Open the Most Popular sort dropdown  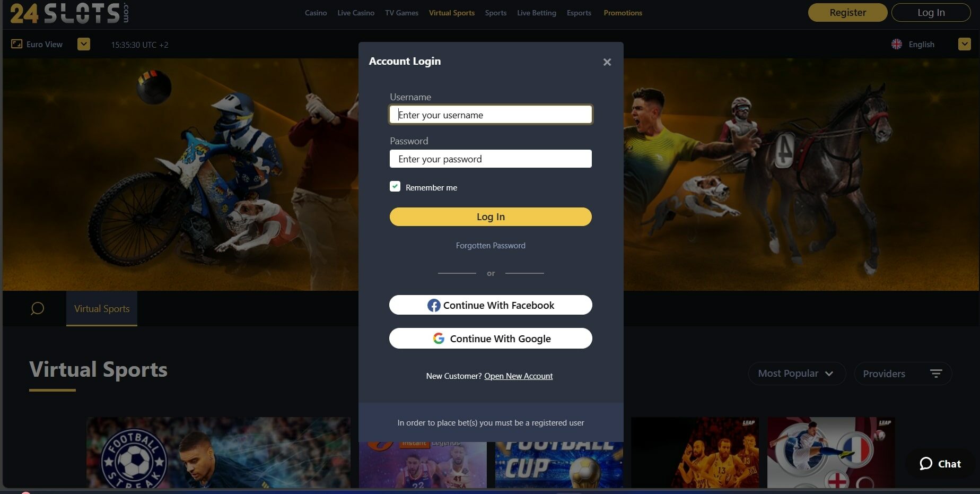pos(797,374)
